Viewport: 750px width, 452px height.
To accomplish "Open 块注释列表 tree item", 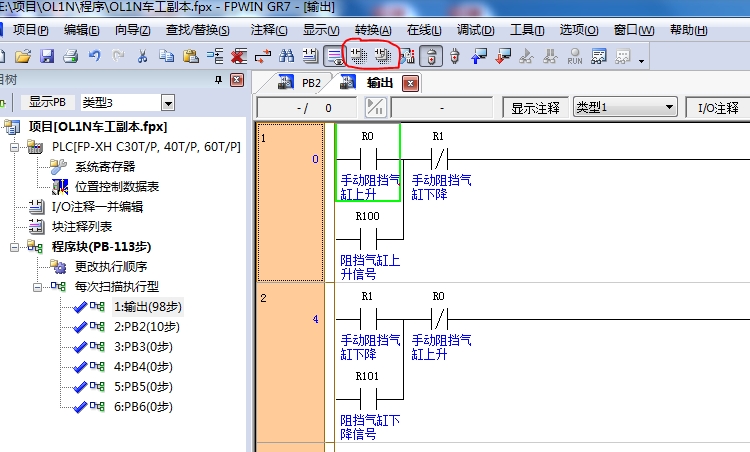I will 82,227.
